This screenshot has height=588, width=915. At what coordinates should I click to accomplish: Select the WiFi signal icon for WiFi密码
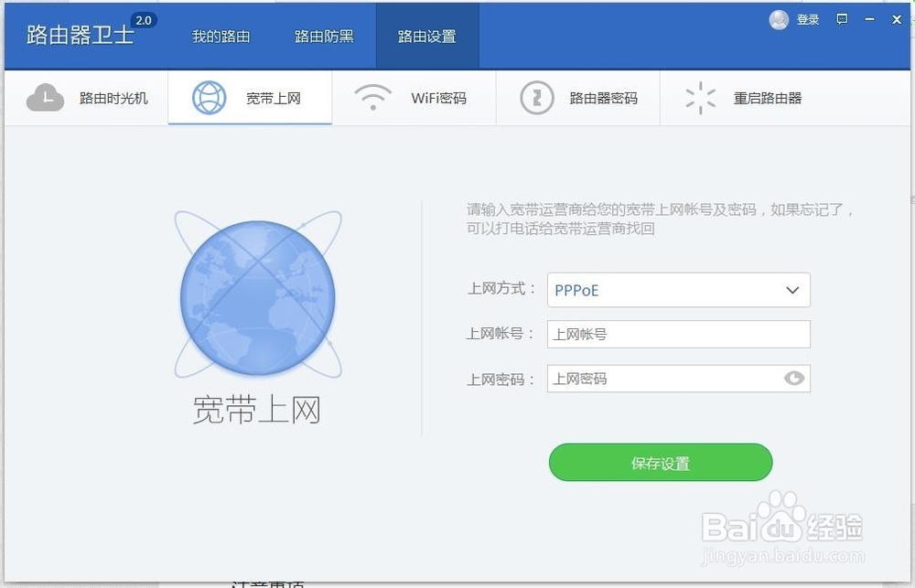372,98
